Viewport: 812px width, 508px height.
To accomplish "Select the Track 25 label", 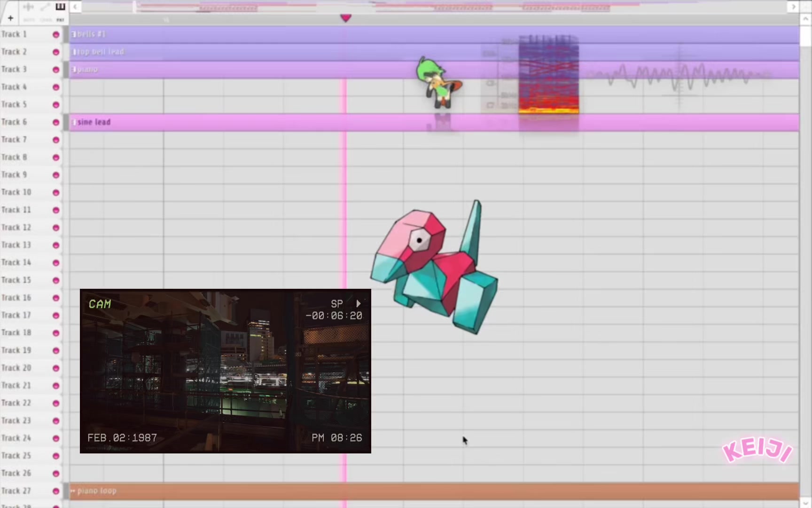I will point(16,456).
